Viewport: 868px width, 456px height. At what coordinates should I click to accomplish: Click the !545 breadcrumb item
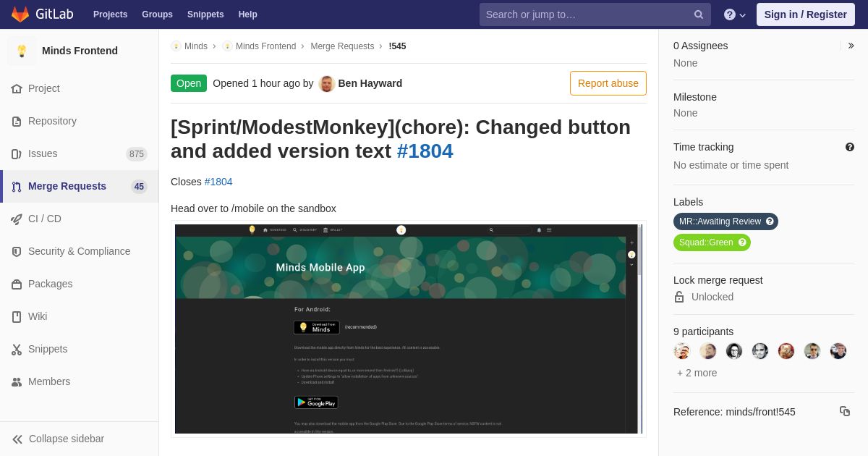(397, 46)
